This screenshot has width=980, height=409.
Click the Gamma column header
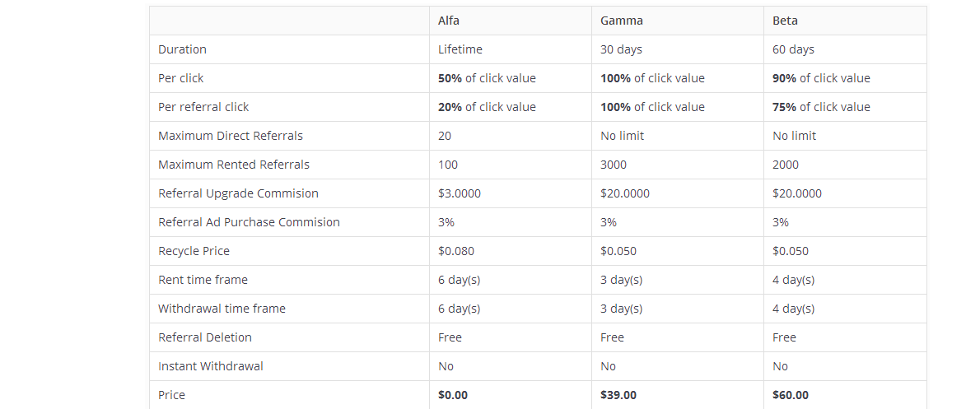622,21
